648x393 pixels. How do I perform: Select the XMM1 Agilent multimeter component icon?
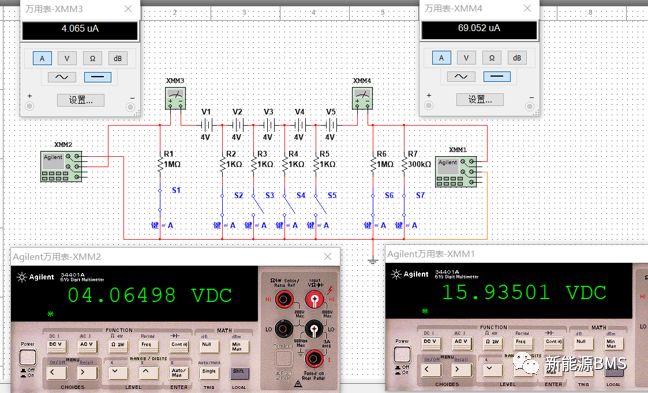point(456,171)
